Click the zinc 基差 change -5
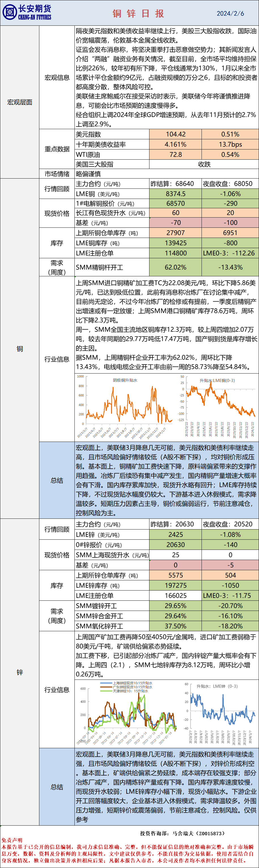259x868 pixels. [x=230, y=565]
